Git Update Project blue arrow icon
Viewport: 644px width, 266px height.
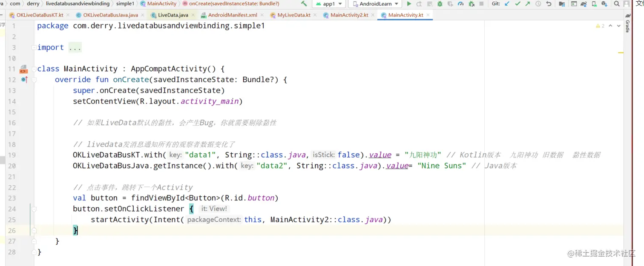point(507,4)
